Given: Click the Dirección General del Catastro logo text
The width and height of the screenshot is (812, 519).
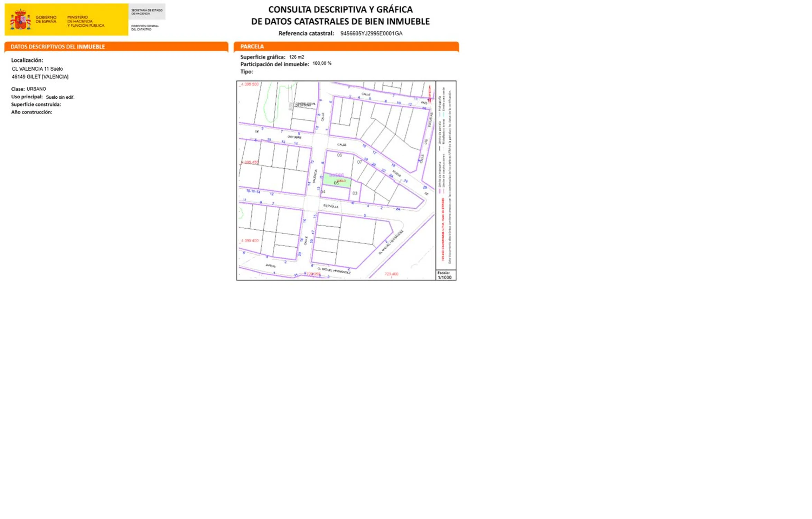Looking at the screenshot, I should tap(145, 28).
